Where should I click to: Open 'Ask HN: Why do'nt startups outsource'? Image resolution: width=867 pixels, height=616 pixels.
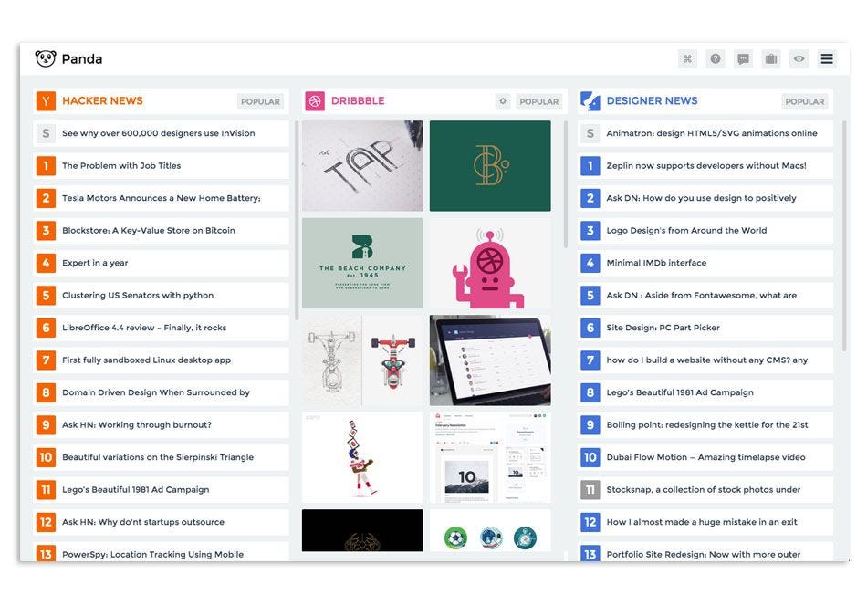point(161,522)
